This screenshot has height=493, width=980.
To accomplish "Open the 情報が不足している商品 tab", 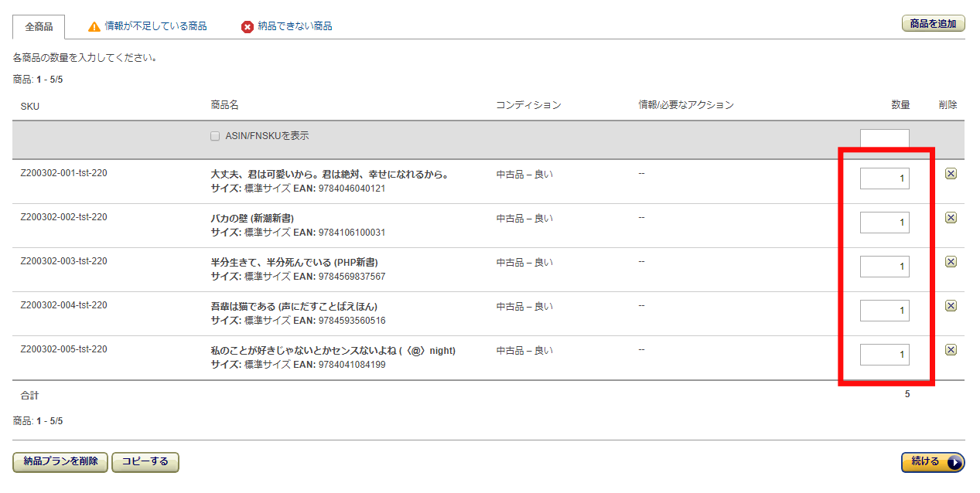I will click(155, 26).
